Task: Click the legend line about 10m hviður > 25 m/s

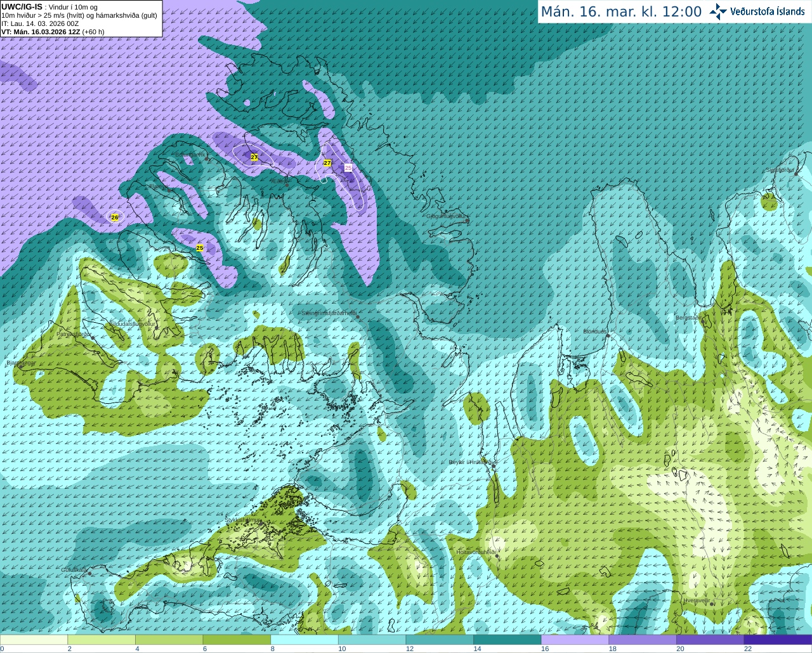Action: [x=79, y=15]
